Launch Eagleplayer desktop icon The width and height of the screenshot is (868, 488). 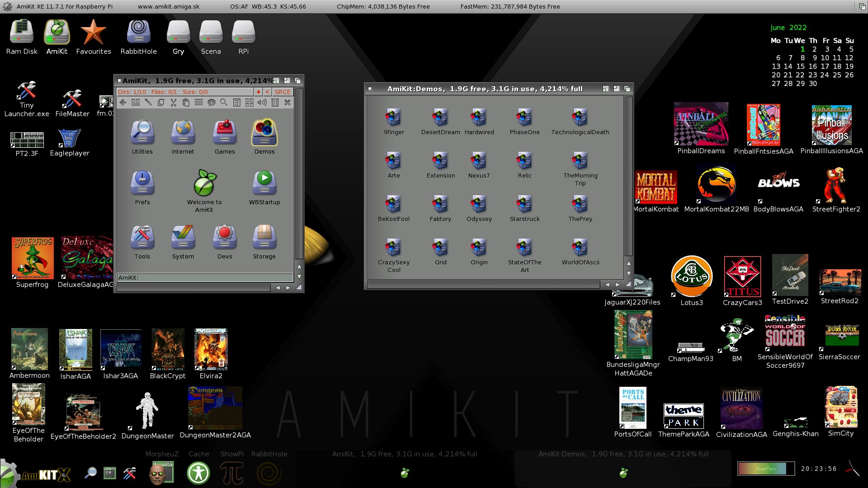tap(70, 143)
